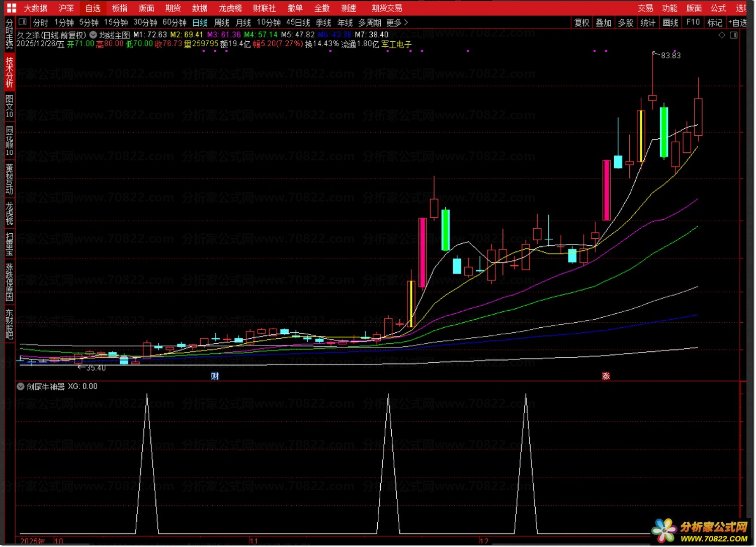Expand the 均线主图 indicator dropdown
The height and width of the screenshot is (547, 756).
point(93,35)
